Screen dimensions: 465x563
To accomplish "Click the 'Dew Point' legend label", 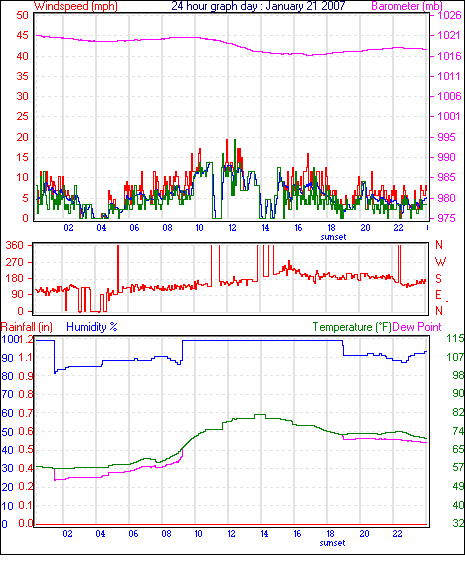I will coord(417,327).
